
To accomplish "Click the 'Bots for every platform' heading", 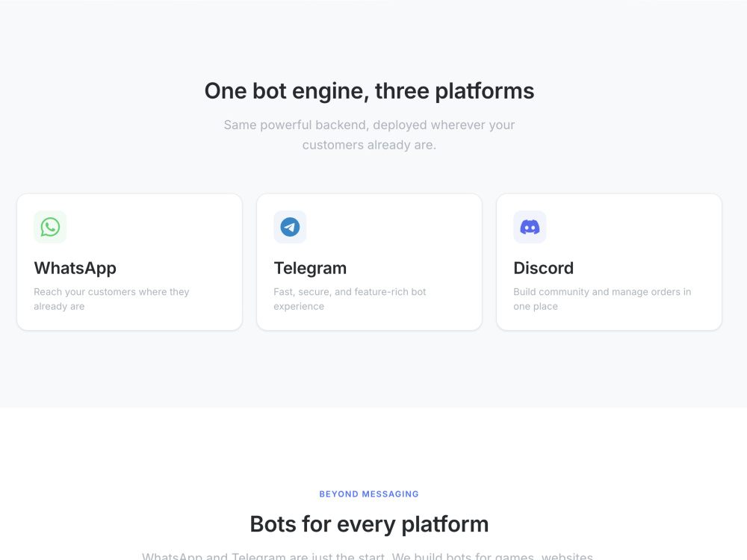I will coord(369,524).
